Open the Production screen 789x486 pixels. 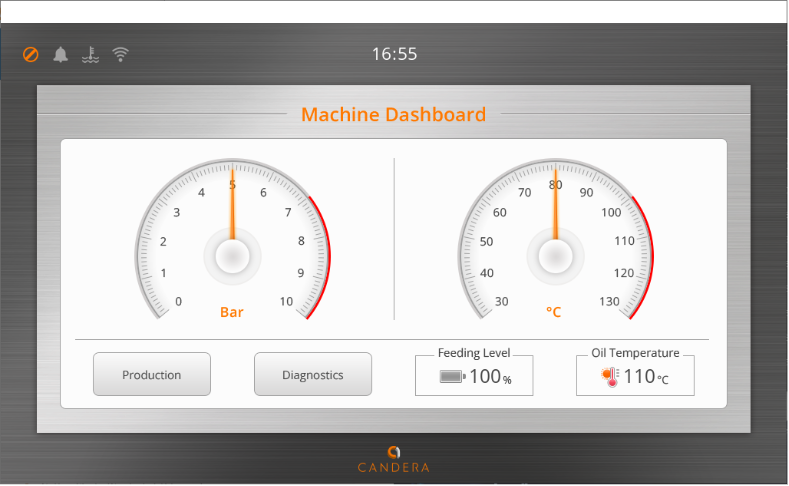152,374
